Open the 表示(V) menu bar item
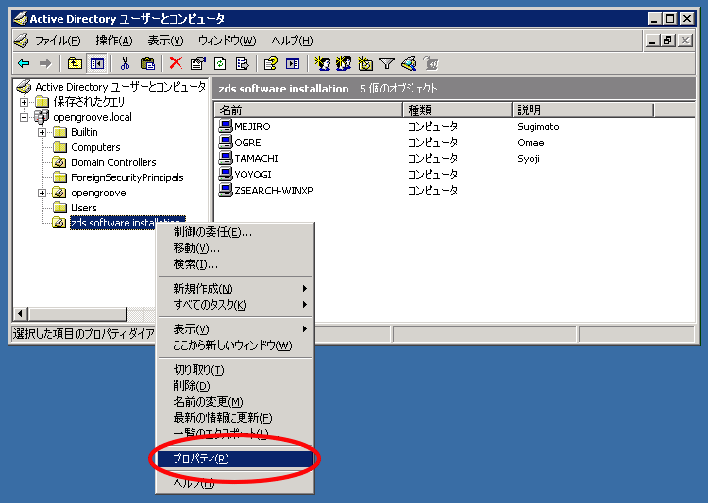 165,41
